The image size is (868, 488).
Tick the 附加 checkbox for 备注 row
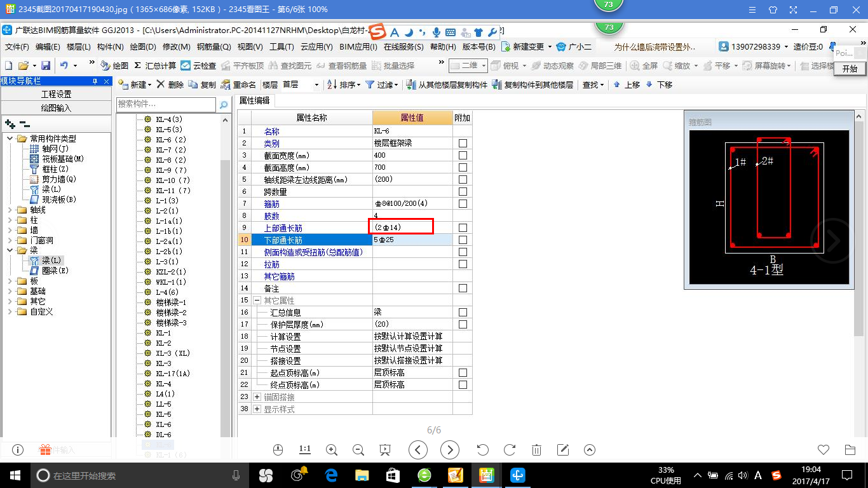(x=463, y=288)
